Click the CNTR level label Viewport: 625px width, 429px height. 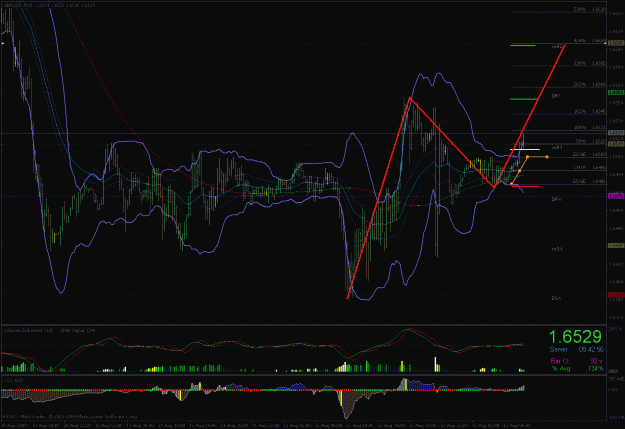[579, 167]
